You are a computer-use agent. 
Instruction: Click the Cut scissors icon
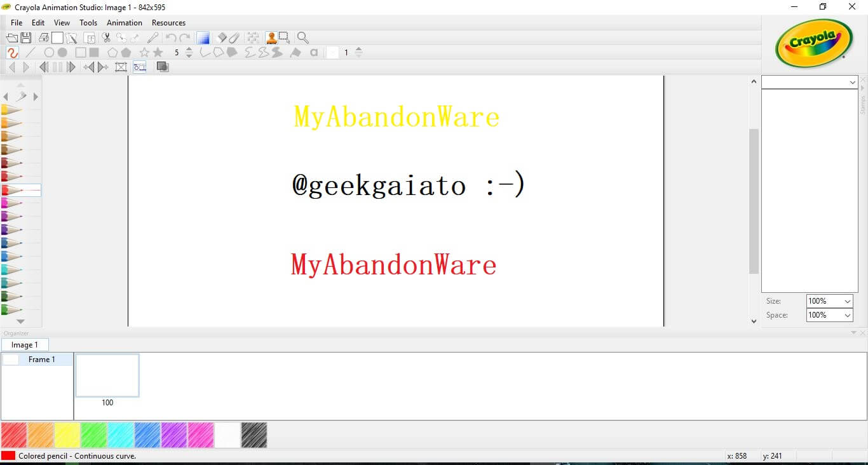(x=106, y=38)
